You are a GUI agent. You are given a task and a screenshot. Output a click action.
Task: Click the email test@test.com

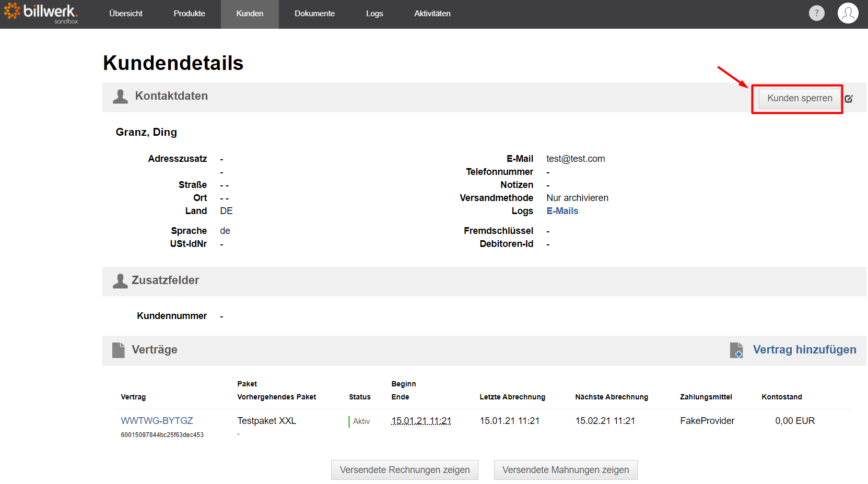point(576,159)
